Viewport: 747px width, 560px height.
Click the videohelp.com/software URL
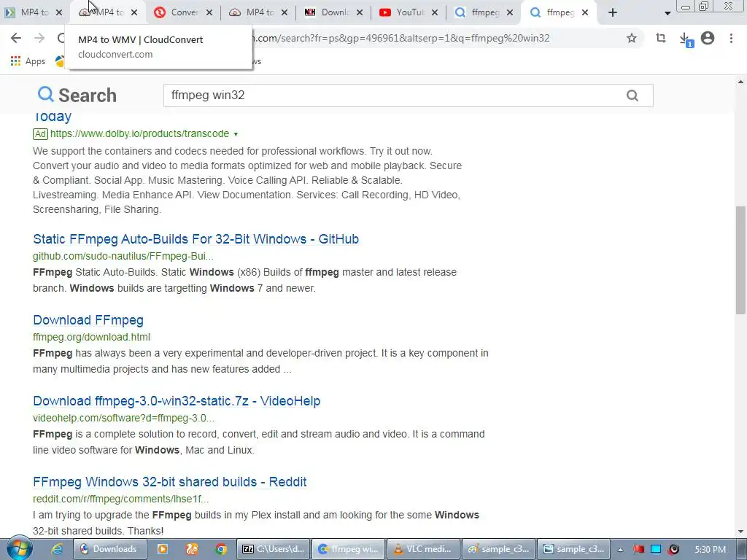123,418
